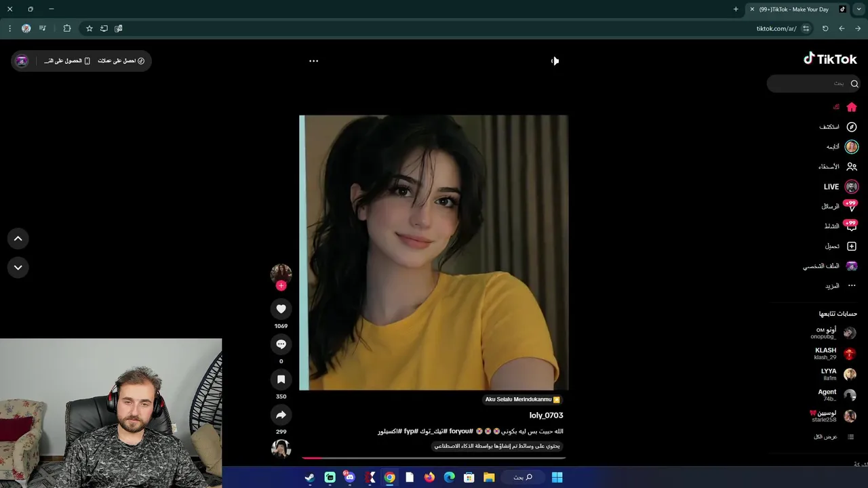Open Discord from the taskbar

[x=349, y=477]
